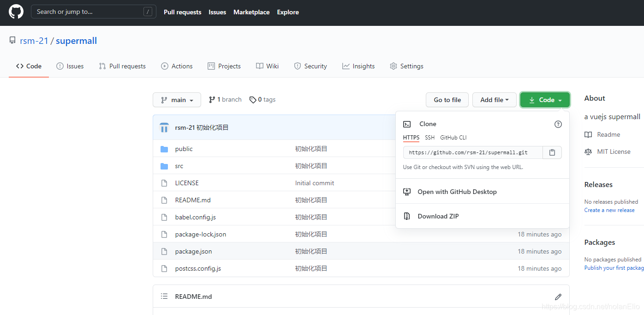Click Pull requests in top navigation
Image resolution: width=644 pixels, height=315 pixels.
click(183, 12)
